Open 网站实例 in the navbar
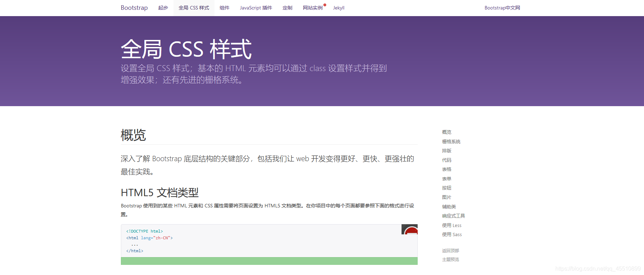This screenshot has height=275, width=644. coord(313,8)
